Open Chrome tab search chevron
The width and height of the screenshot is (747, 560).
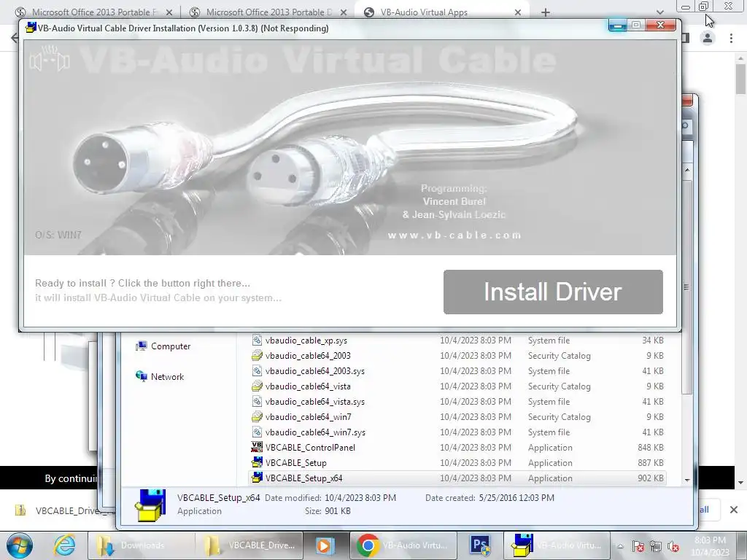[659, 12]
